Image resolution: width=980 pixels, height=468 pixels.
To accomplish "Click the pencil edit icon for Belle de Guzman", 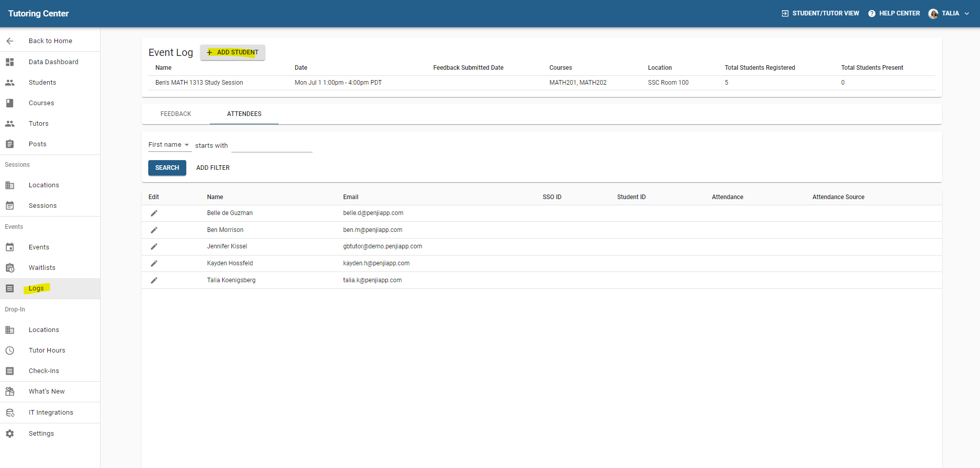I will (x=154, y=213).
